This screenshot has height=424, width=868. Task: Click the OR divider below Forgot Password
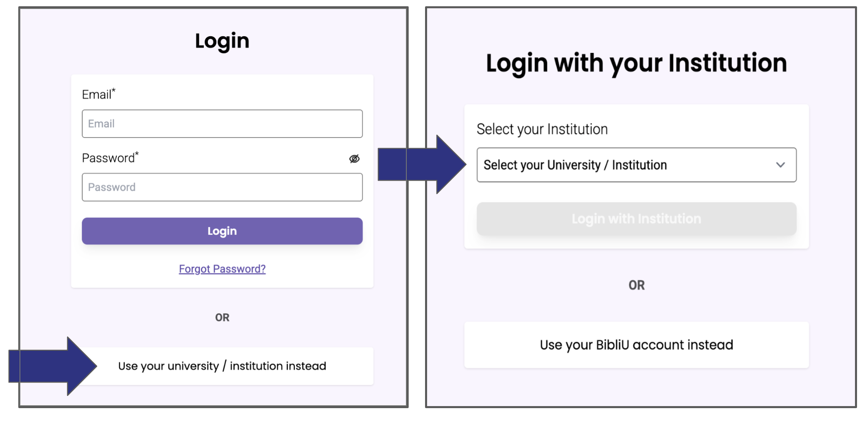point(222,317)
